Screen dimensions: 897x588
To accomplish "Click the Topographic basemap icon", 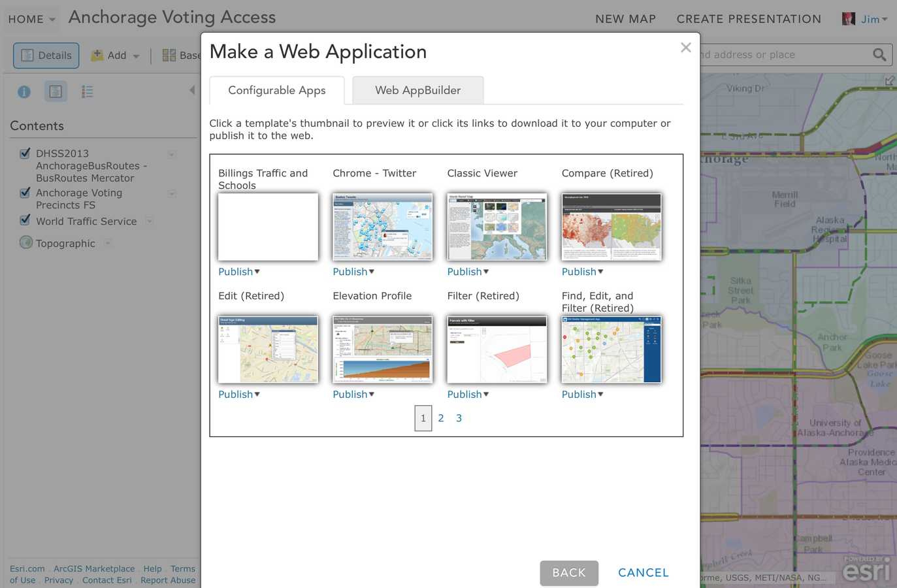I will (26, 242).
